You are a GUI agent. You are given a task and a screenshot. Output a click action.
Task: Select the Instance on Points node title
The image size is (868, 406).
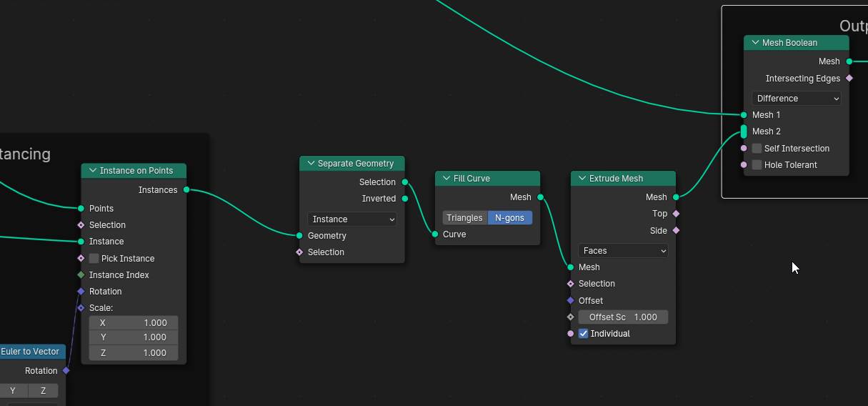pyautogui.click(x=136, y=171)
